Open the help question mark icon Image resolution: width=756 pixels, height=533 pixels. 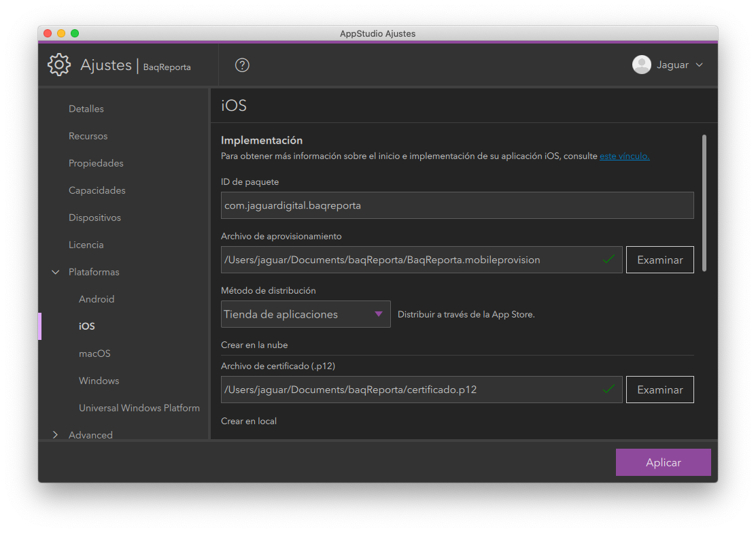[x=242, y=65]
